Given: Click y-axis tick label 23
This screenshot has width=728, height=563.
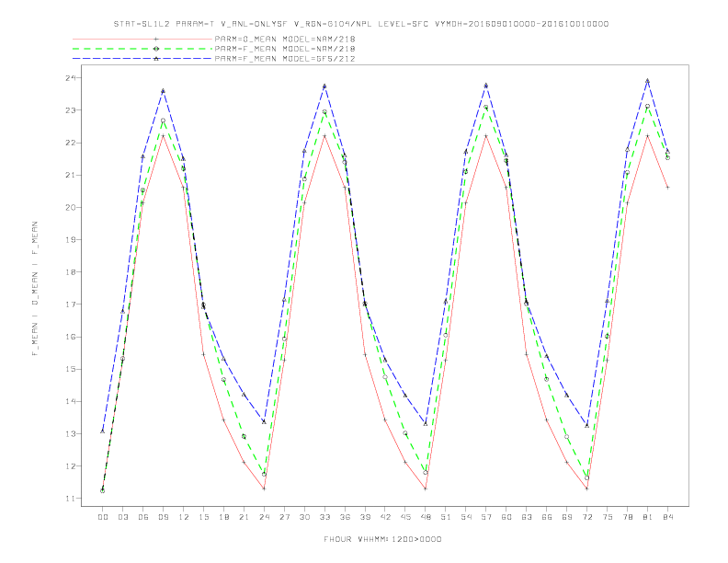Looking at the screenshot, I should pyautogui.click(x=70, y=110).
